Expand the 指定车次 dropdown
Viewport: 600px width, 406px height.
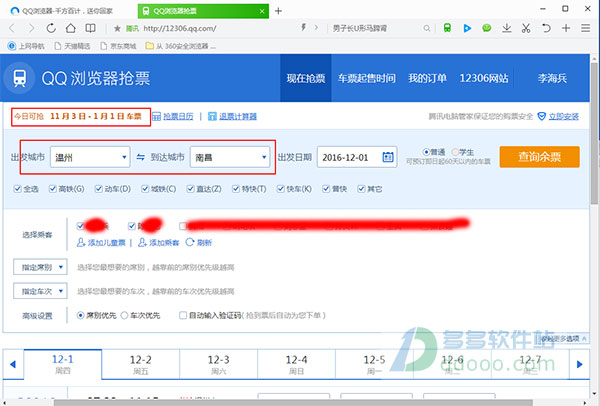coord(40,291)
